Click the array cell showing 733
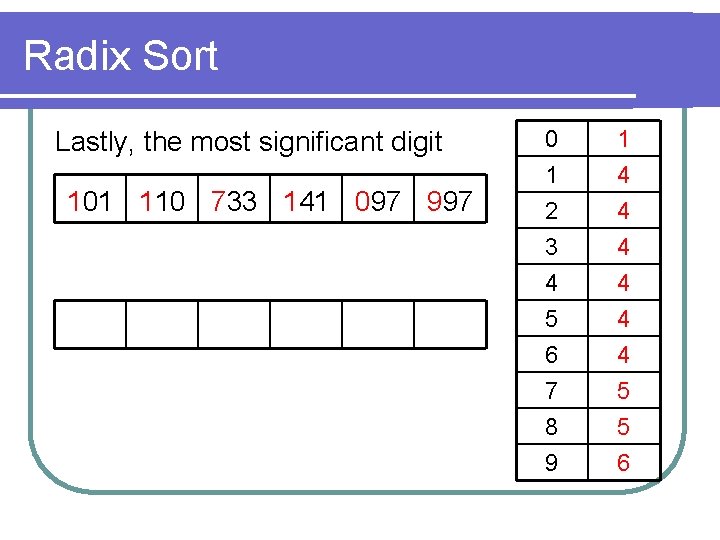 [234, 199]
